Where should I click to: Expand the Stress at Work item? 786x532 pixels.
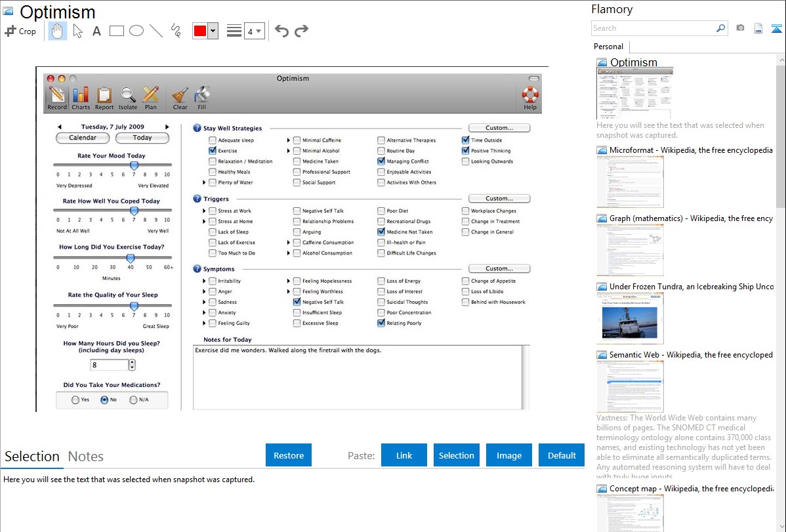coord(204,211)
